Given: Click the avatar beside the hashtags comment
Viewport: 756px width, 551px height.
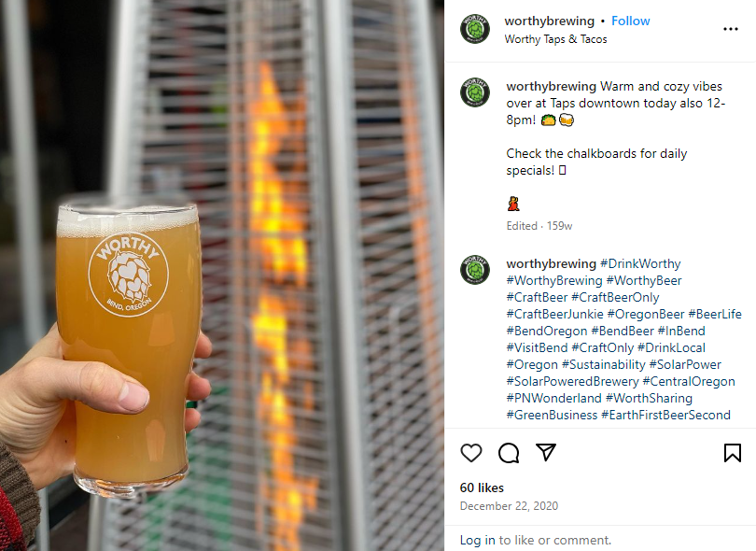Looking at the screenshot, I should click(475, 269).
